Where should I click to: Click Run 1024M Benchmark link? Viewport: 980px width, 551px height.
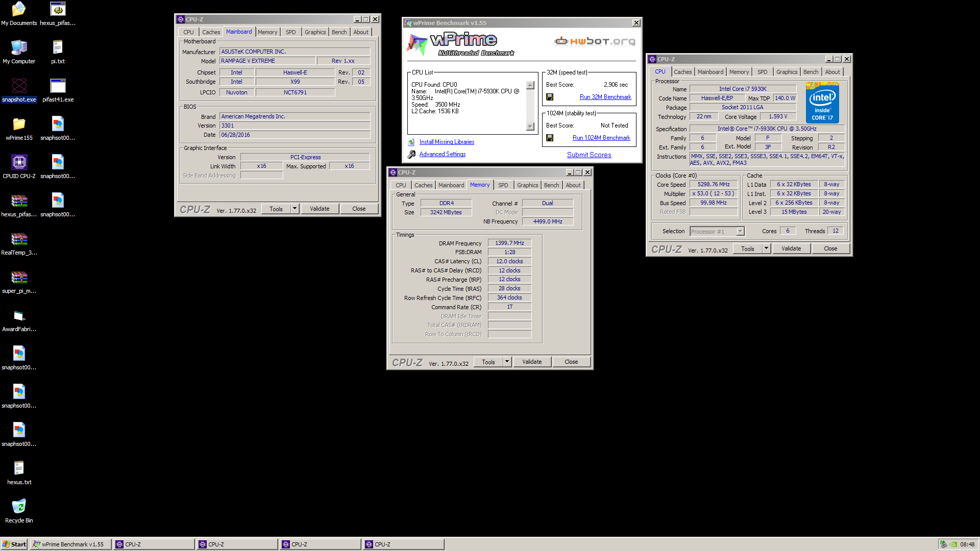tap(601, 138)
